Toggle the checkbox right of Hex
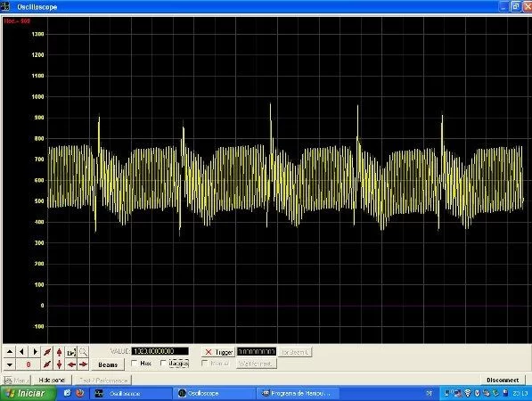 [163, 364]
